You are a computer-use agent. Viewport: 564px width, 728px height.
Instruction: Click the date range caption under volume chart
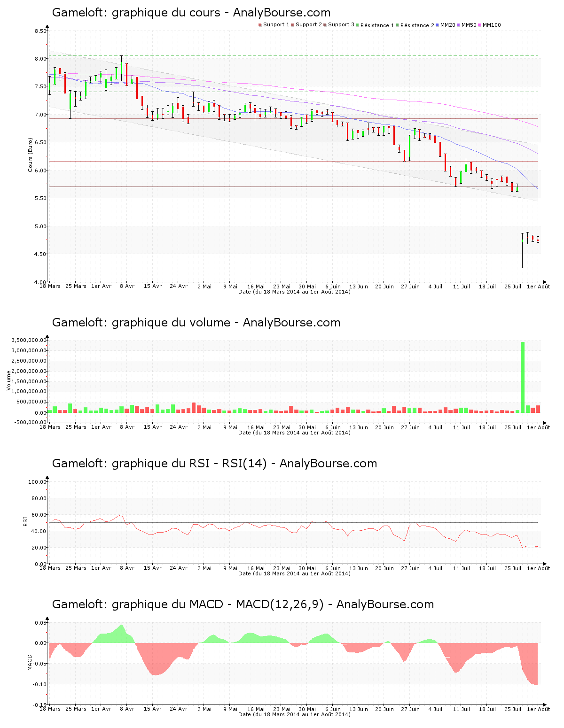click(294, 433)
